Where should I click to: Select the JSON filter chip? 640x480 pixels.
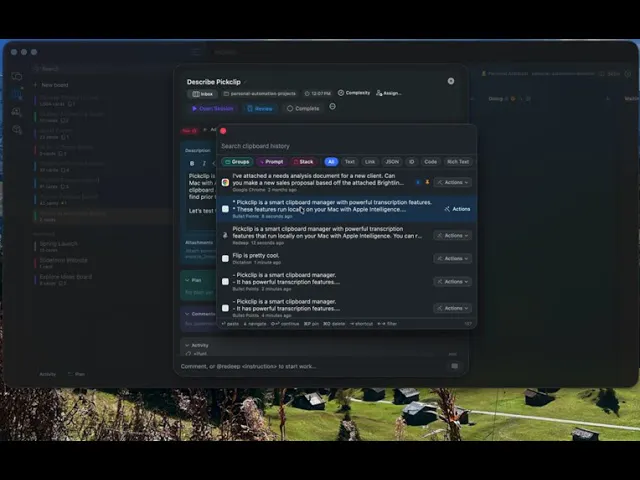(392, 162)
